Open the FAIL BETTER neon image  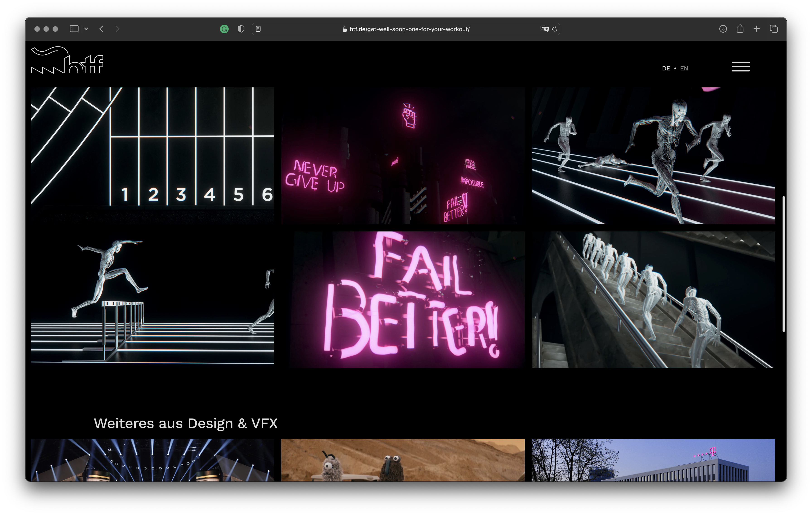click(407, 300)
